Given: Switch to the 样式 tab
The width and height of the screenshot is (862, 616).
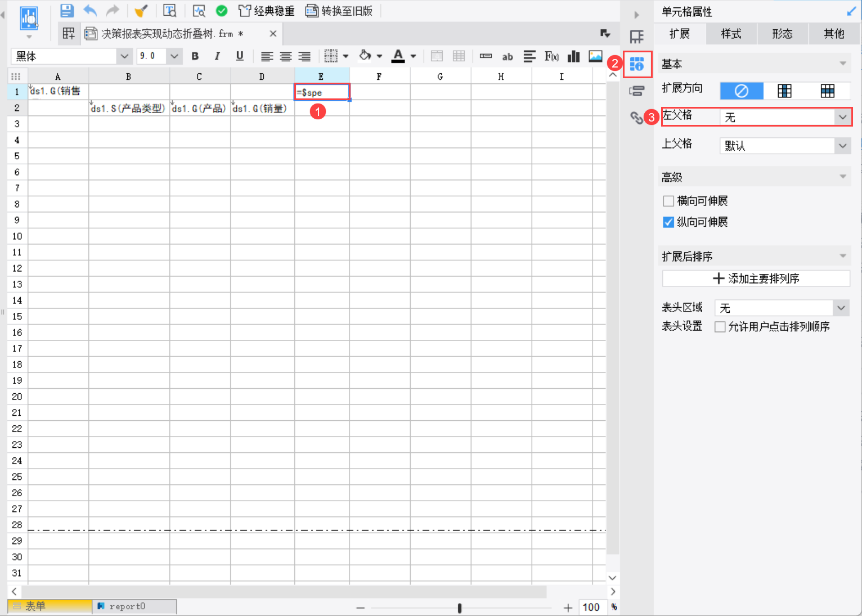Looking at the screenshot, I should (x=731, y=34).
